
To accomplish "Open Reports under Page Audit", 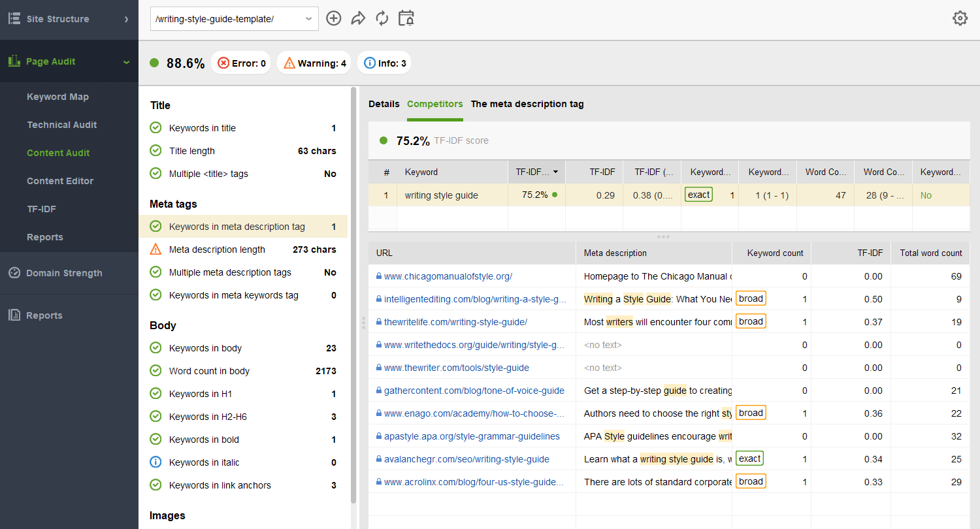I will tap(45, 237).
